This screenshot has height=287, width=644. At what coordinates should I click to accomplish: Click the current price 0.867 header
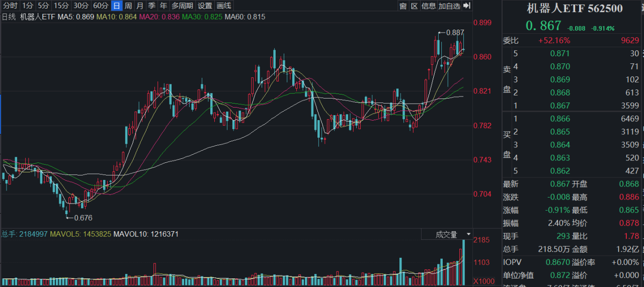(x=543, y=25)
